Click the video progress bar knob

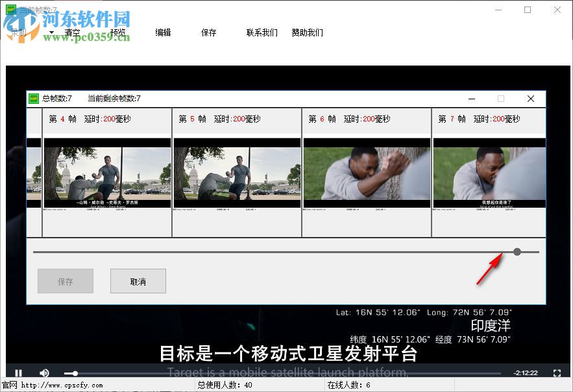pyautogui.click(x=75, y=373)
